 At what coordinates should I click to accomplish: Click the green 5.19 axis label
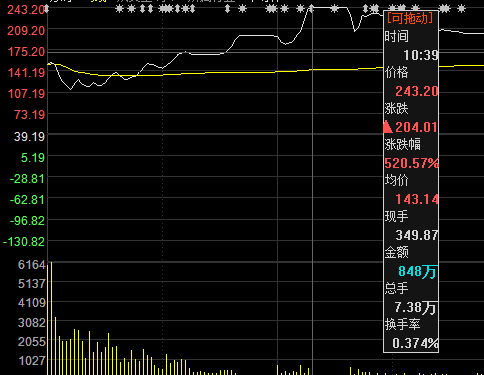33,157
